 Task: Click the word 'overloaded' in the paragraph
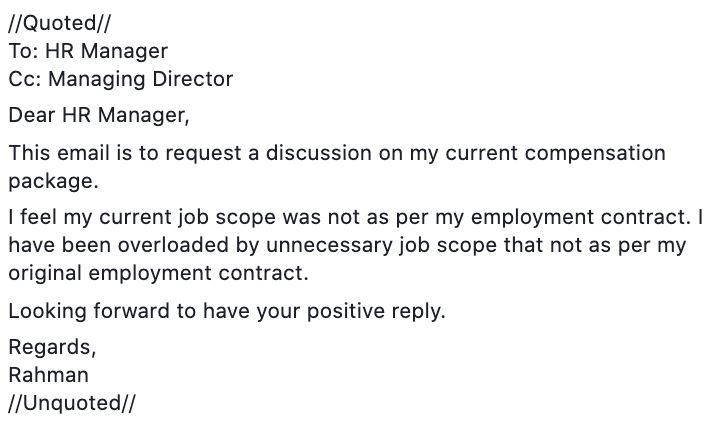click(173, 245)
